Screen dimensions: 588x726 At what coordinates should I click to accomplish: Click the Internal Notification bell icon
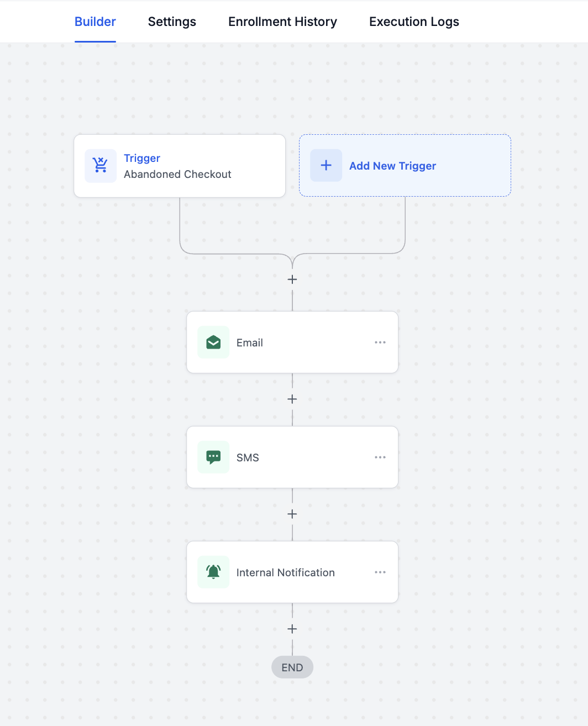pos(213,572)
